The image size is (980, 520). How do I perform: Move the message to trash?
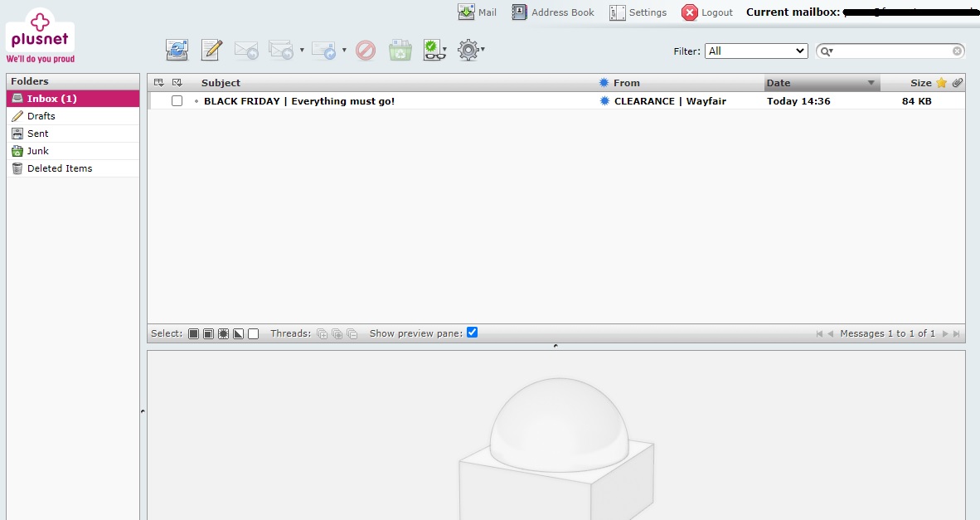(400, 50)
